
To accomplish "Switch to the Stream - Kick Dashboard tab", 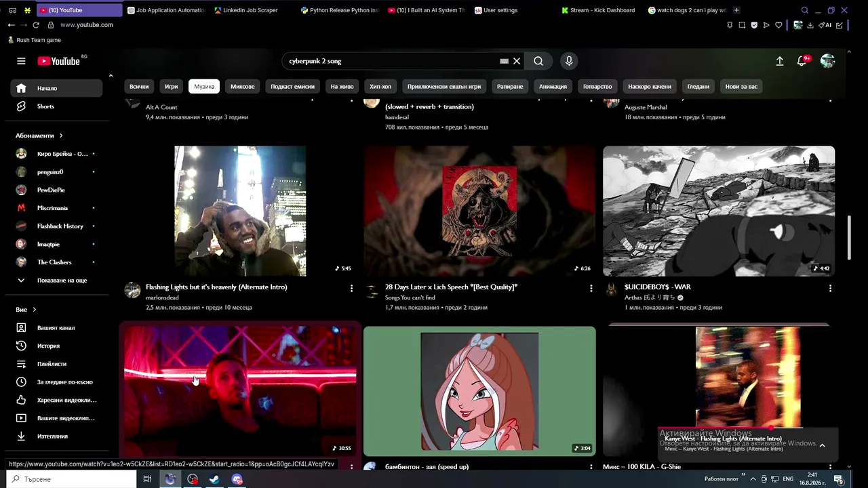I will (x=602, y=10).
